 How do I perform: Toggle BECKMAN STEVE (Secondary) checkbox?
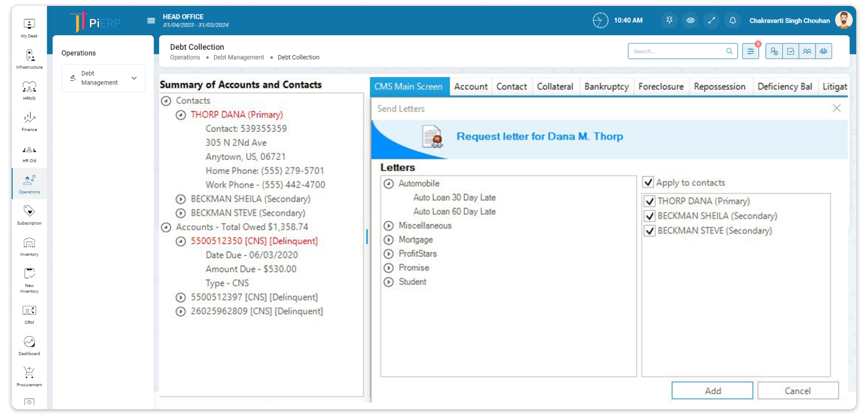650,231
